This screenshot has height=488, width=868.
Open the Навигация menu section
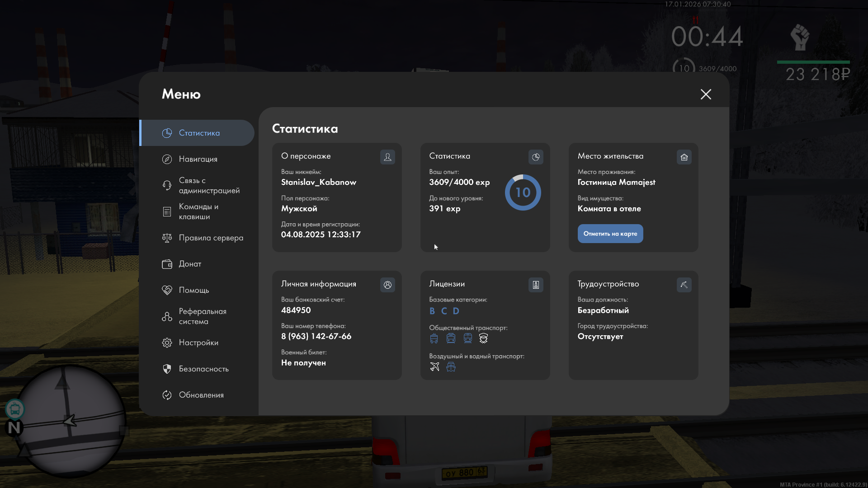pos(198,159)
